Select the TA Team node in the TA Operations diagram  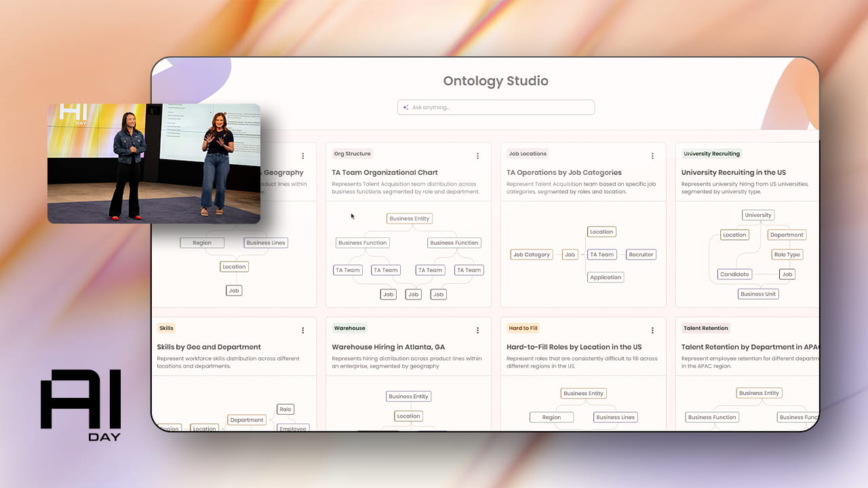601,255
